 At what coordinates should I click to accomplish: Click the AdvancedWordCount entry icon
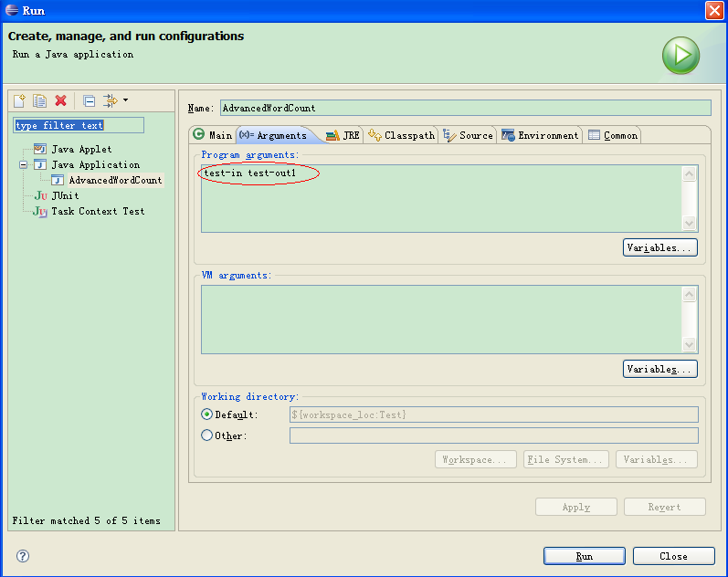pos(58,180)
